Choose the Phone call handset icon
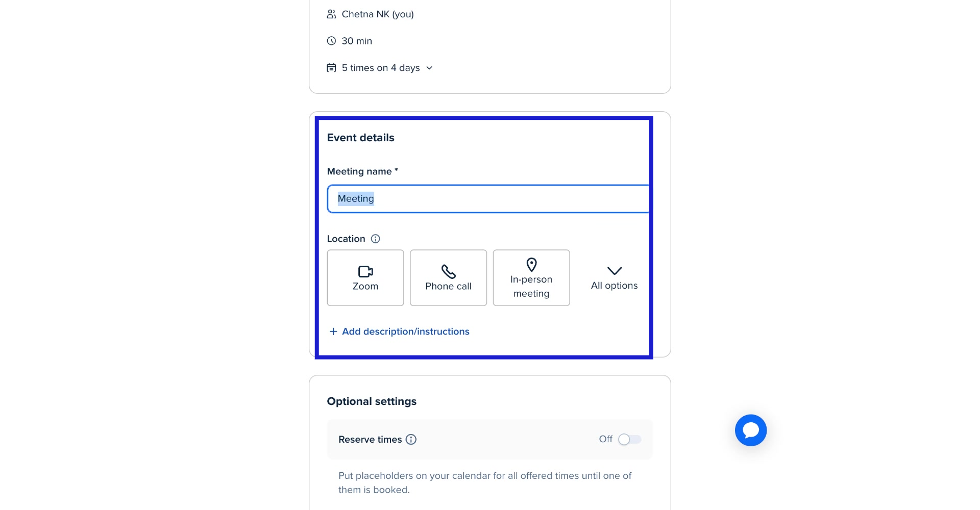980x510 pixels. pos(448,271)
